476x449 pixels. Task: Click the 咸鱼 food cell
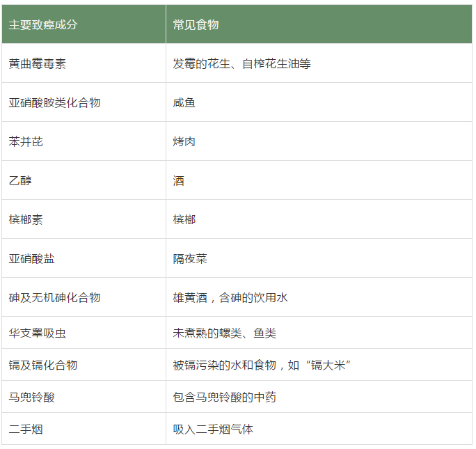pyautogui.click(x=184, y=102)
